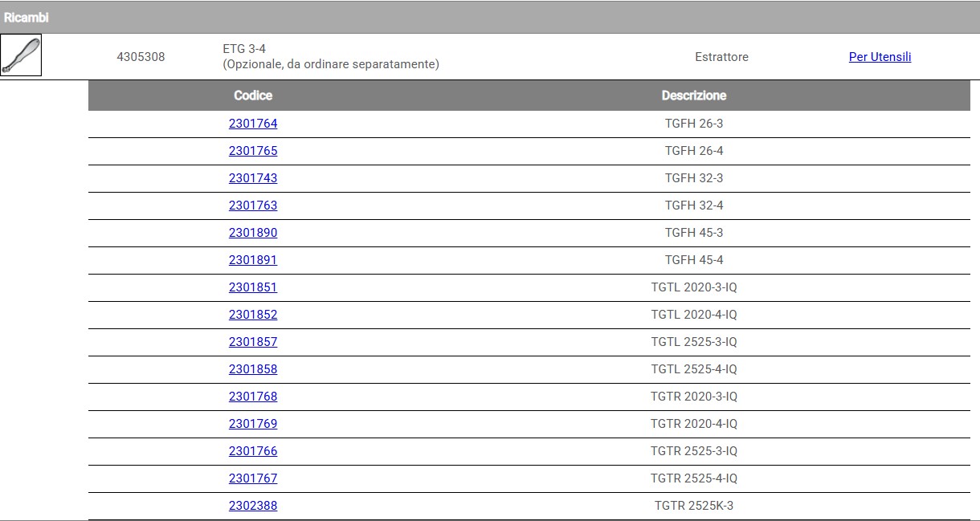Click product code 2301743
Image resolution: width=980 pixels, height=521 pixels.
coord(253,178)
